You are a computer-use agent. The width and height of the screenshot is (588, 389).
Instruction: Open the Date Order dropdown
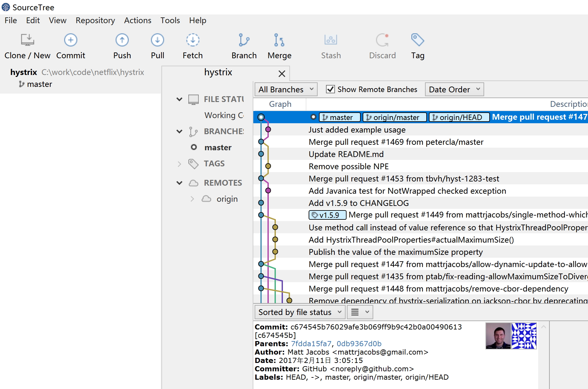coord(454,89)
